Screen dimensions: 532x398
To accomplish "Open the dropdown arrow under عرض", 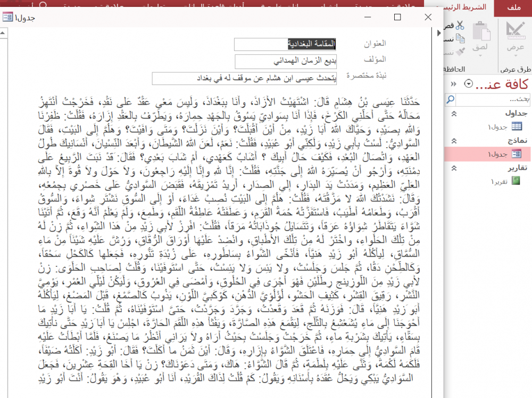I will [515, 55].
